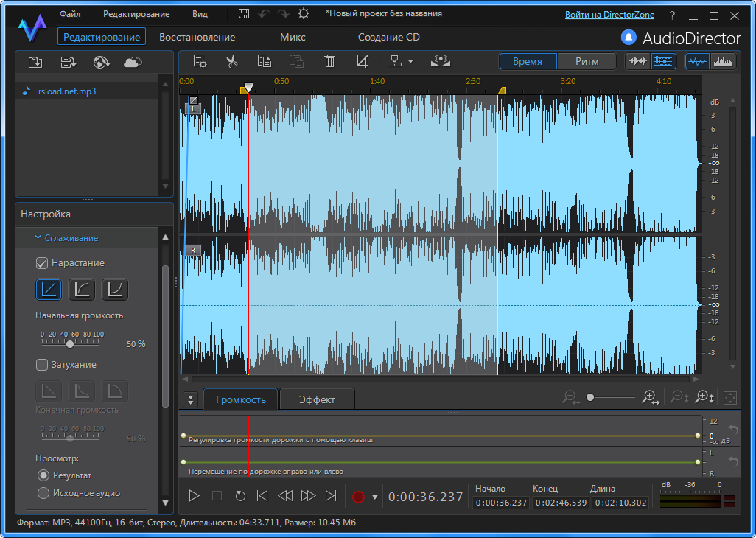This screenshot has width=756, height=538.
Task: Enable the Затухание checkbox
Action: [42, 365]
